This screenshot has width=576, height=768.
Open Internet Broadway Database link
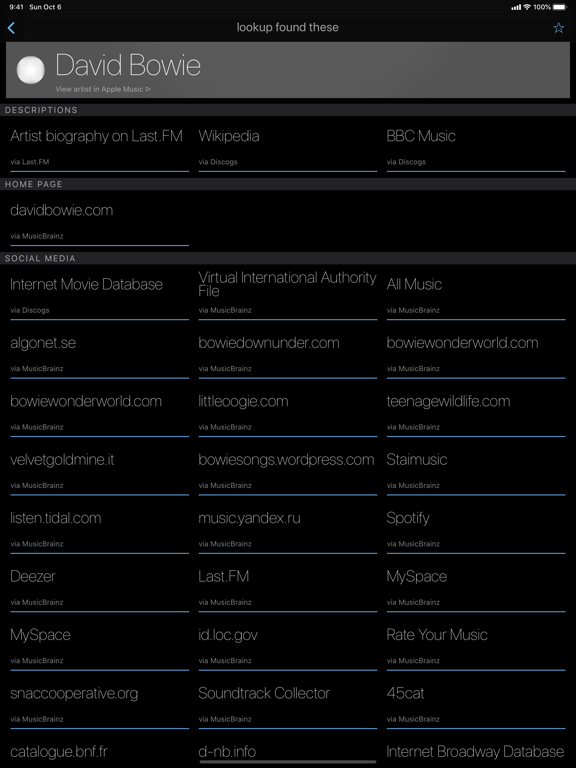tap(476, 752)
